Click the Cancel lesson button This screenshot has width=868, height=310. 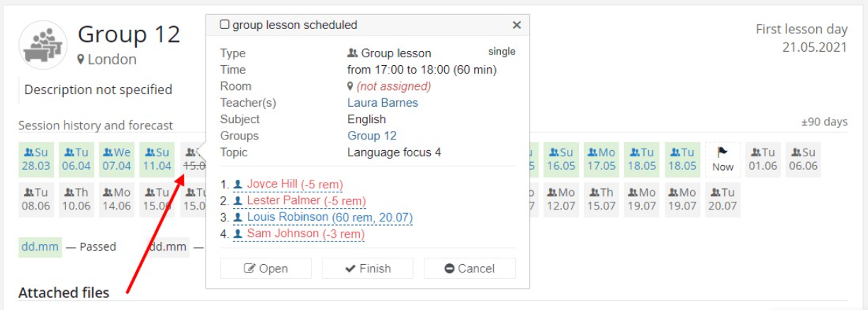tap(470, 268)
